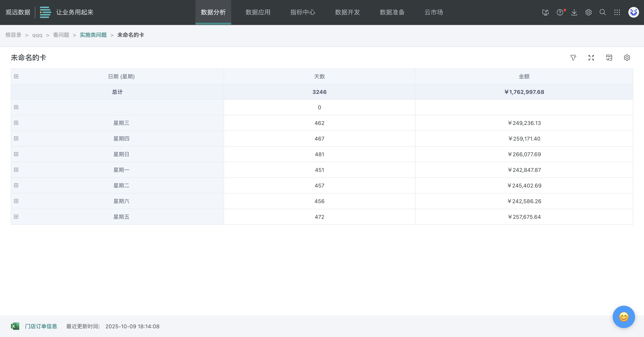The width and height of the screenshot is (644, 337).
Task: Open the 指标中心 tab
Action: (x=303, y=12)
